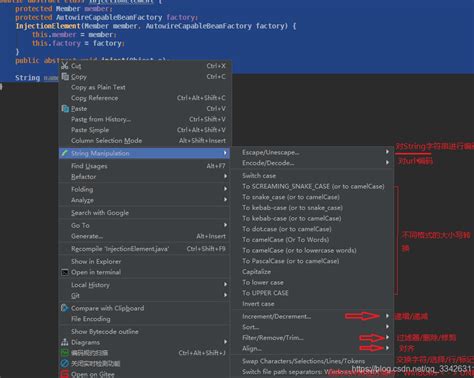Click the scissors Cut icon
The image size is (474, 378).
click(65, 65)
